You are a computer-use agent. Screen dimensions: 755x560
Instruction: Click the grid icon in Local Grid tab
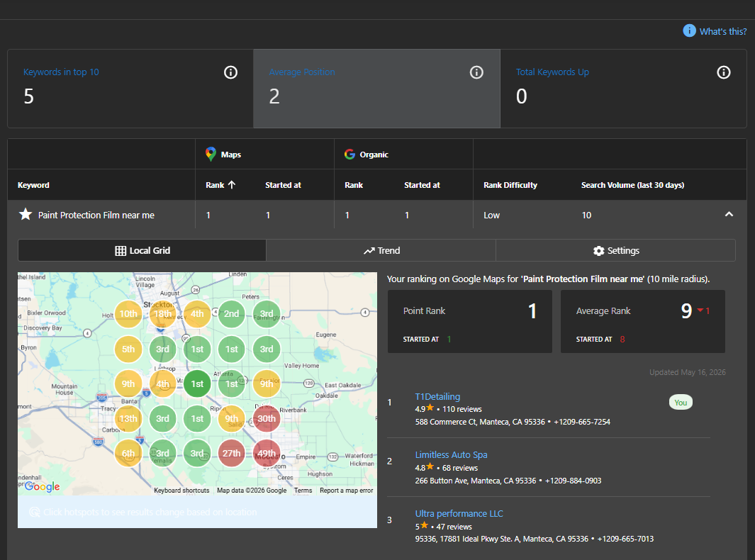[x=121, y=251]
